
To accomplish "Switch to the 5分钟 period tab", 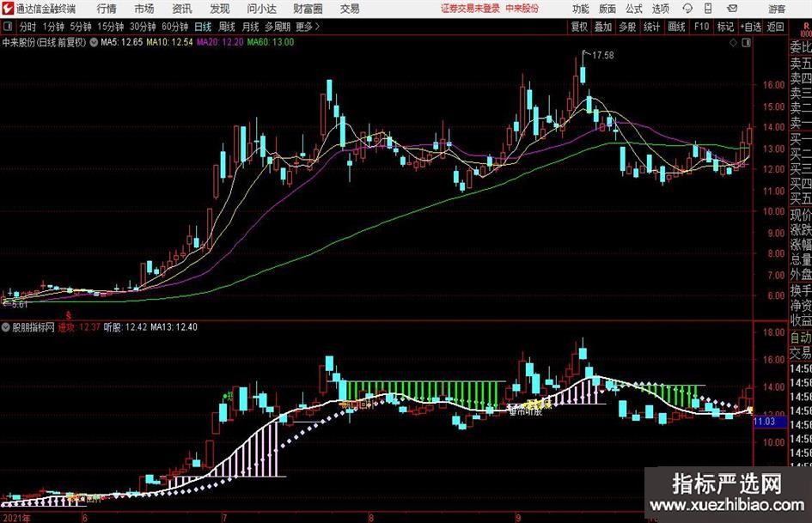I will point(80,27).
